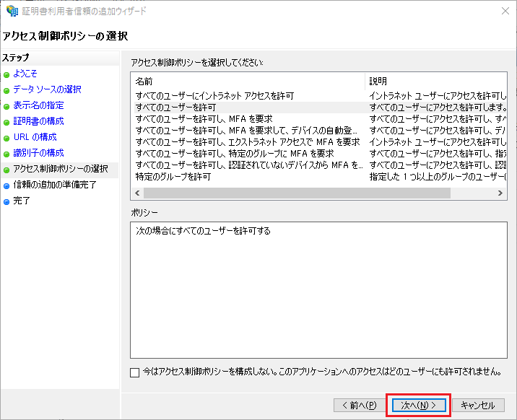Close the wizard window
517x420 pixels.
[505, 11]
